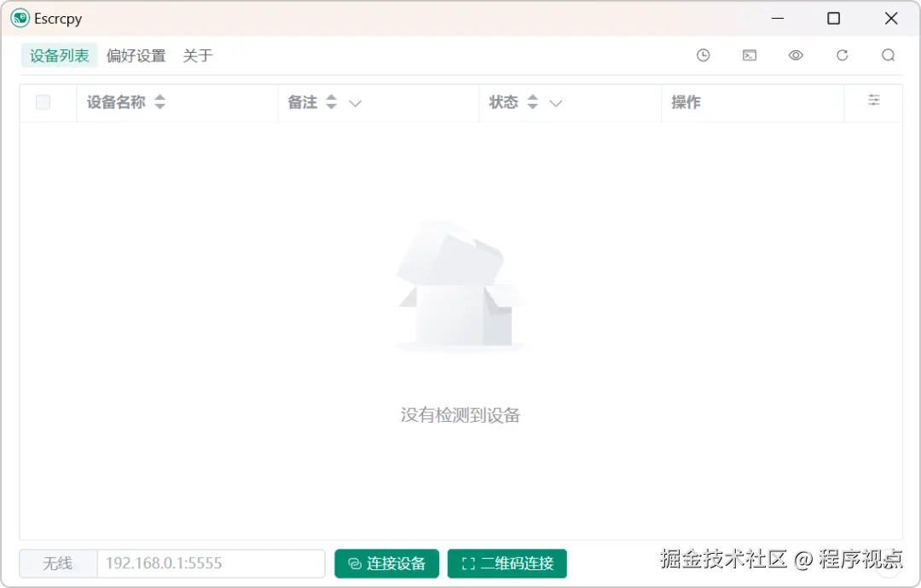The image size is (921, 588).
Task: Refresh the device list with the refresh icon
Action: click(x=842, y=55)
